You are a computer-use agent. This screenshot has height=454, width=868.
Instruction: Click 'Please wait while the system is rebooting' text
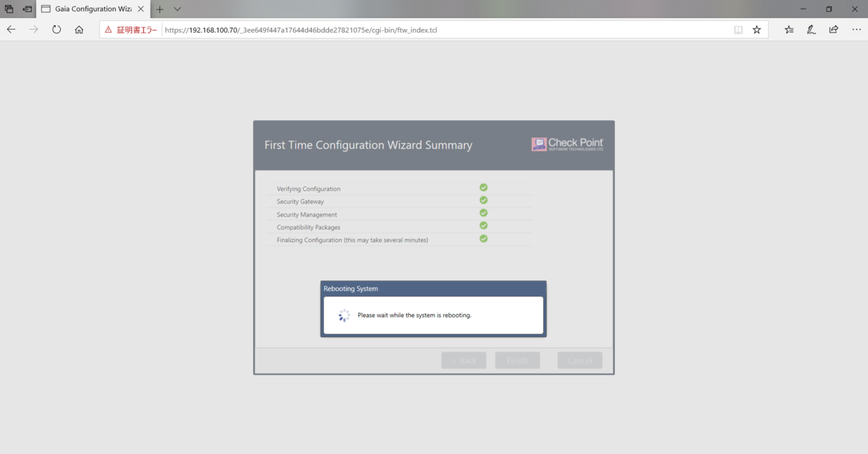[x=414, y=316]
